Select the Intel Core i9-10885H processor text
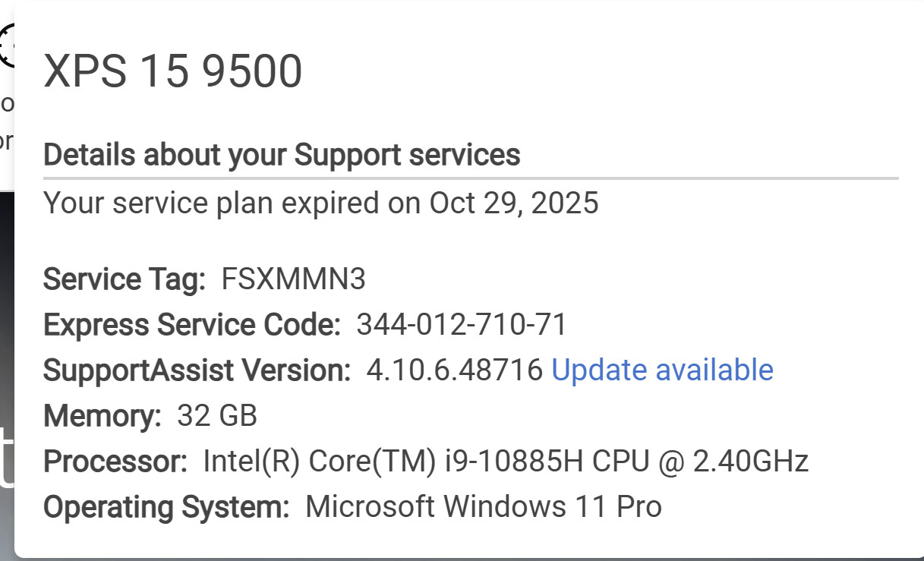 [x=506, y=462]
